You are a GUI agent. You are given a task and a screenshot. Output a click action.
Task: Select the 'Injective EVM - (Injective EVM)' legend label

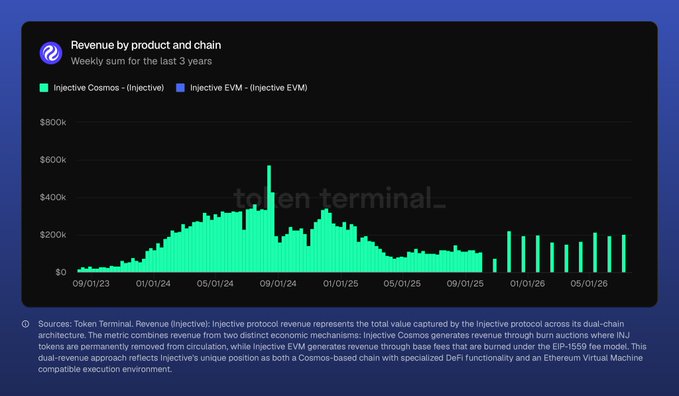point(249,88)
